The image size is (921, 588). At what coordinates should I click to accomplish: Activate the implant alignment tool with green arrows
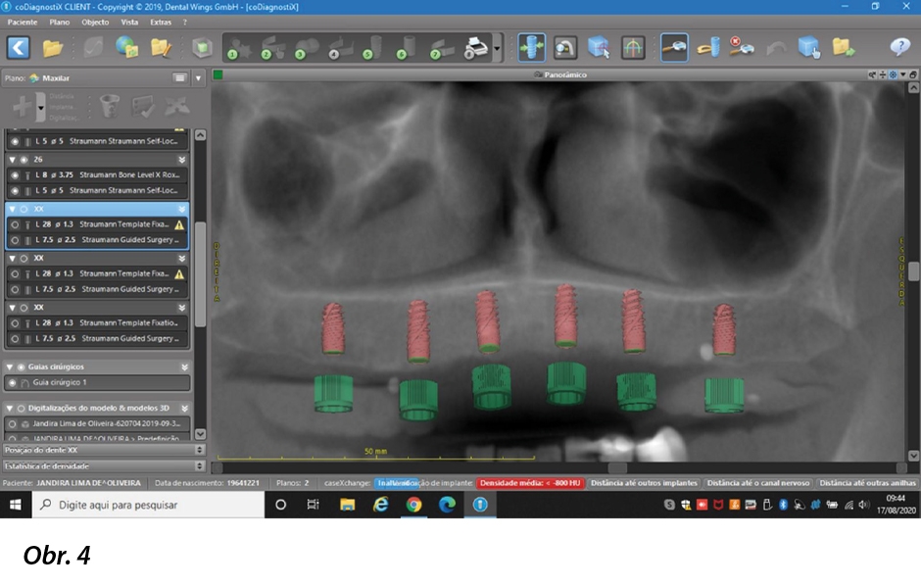click(532, 48)
